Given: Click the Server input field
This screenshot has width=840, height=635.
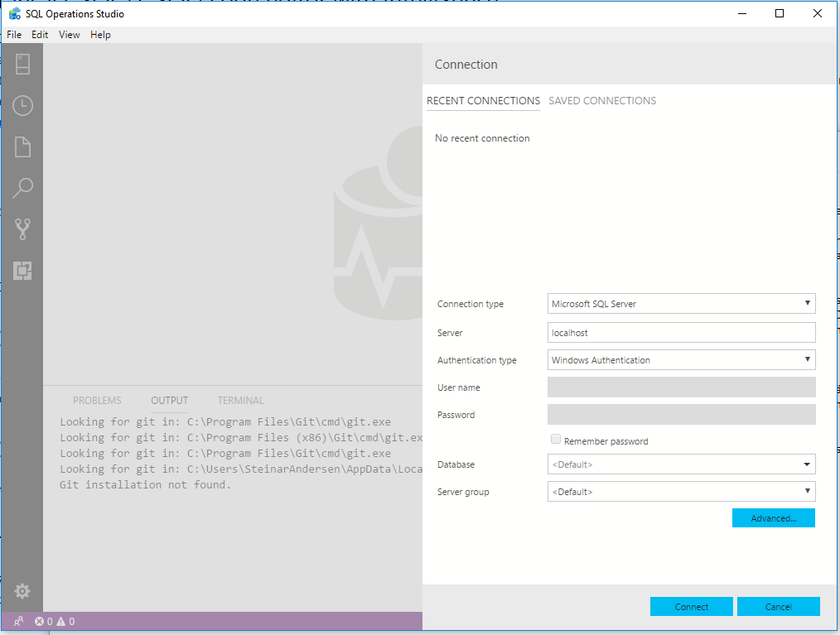Looking at the screenshot, I should tap(682, 333).
